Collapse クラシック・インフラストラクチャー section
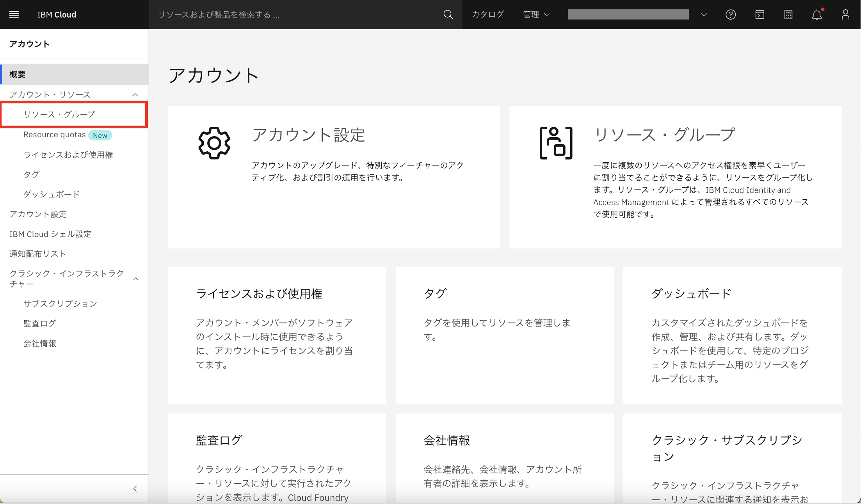Screen dimensions: 861x504 tap(136, 279)
